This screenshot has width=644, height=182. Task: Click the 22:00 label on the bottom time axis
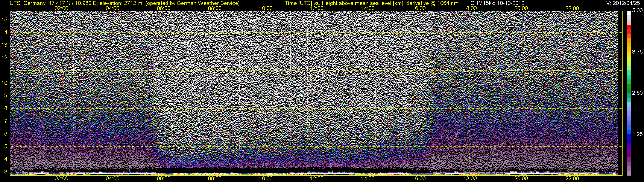[572, 179]
